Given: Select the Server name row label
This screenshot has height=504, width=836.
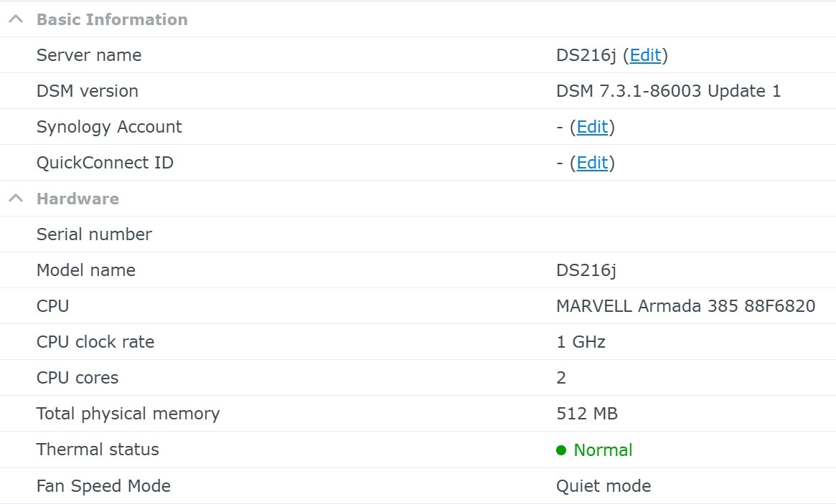Looking at the screenshot, I should [89, 55].
